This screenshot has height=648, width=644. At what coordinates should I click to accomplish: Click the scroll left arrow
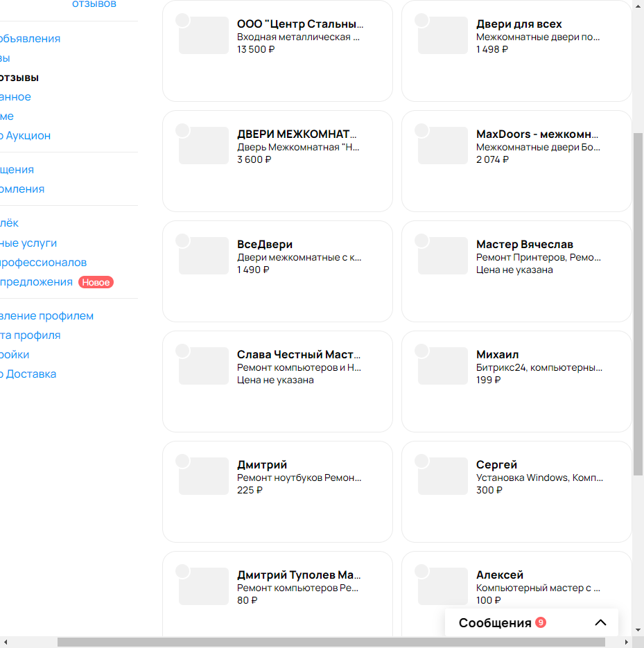pyautogui.click(x=6, y=642)
